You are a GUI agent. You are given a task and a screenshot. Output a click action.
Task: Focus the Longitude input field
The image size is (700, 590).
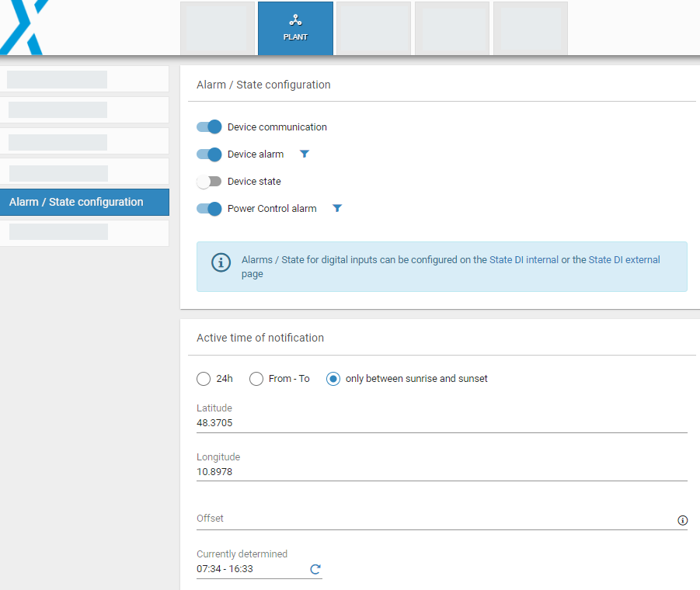point(441,472)
